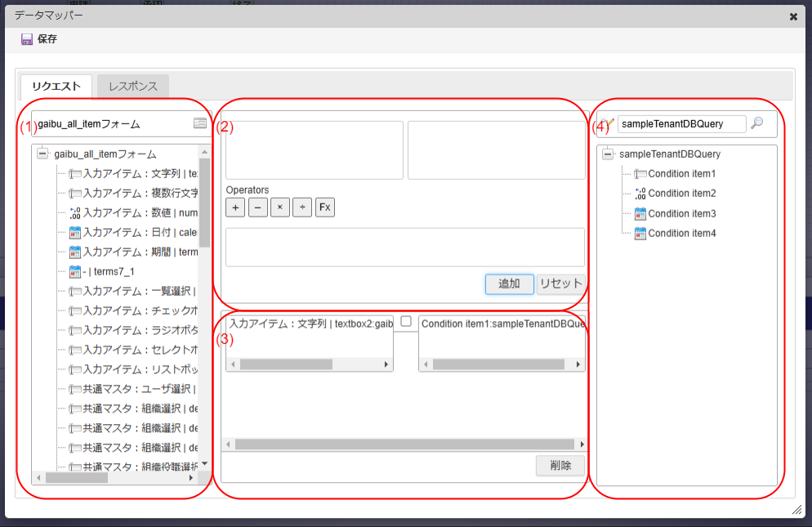Select the '- | terms7_1' tree row text
812x527 pixels.
[108, 271]
